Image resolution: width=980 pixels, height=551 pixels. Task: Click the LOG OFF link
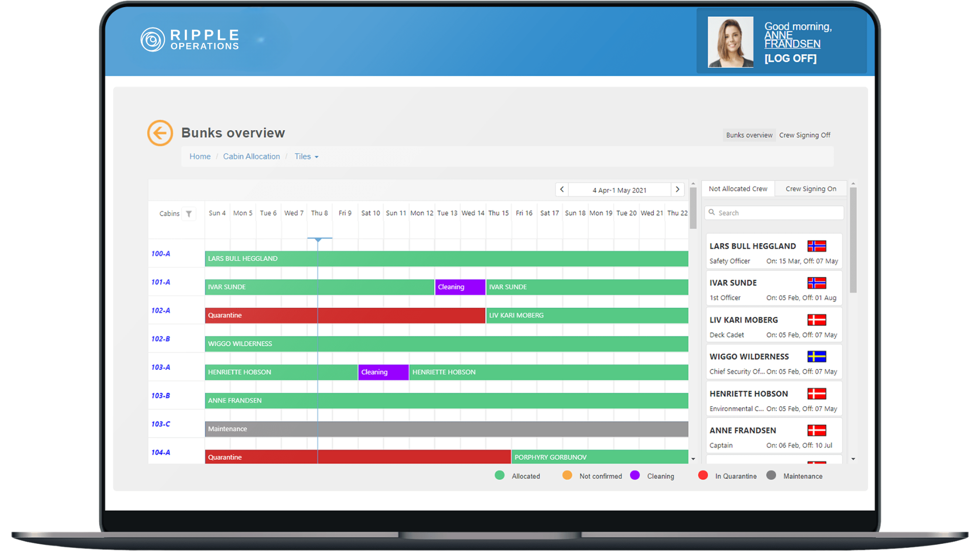pyautogui.click(x=790, y=59)
